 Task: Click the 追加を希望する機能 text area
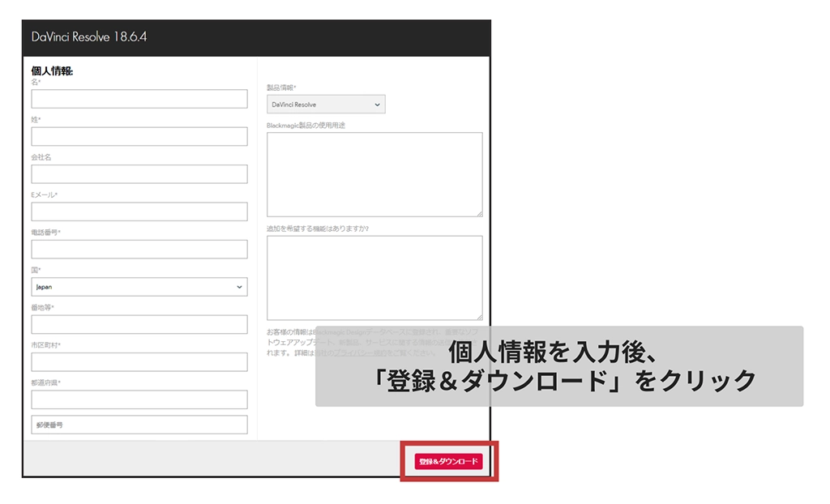[374, 278]
